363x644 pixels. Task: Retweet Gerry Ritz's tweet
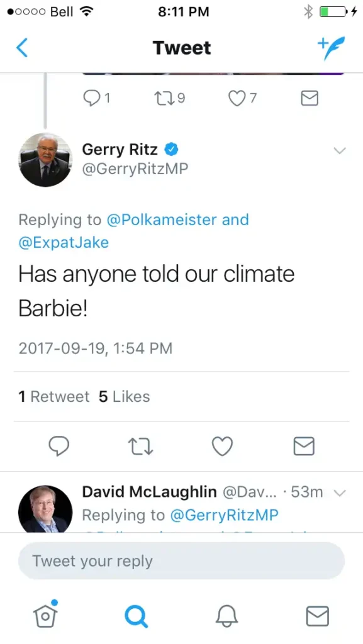[x=140, y=446]
